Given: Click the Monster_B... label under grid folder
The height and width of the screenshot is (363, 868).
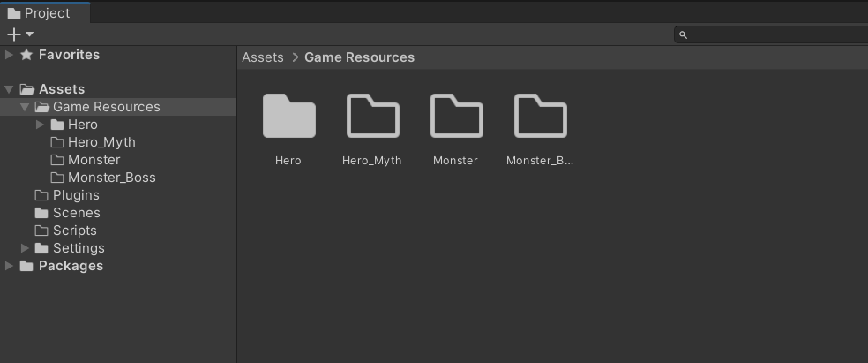Looking at the screenshot, I should coord(540,161).
